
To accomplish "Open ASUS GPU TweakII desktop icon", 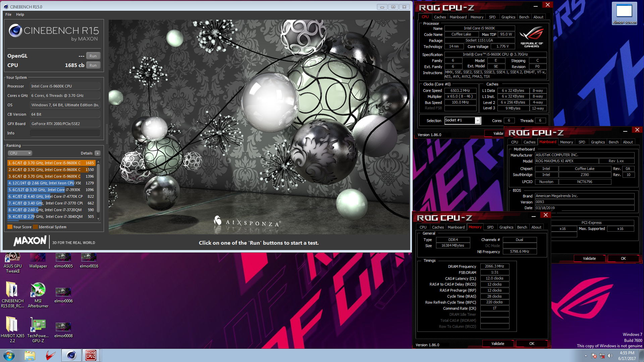I will click(13, 263).
